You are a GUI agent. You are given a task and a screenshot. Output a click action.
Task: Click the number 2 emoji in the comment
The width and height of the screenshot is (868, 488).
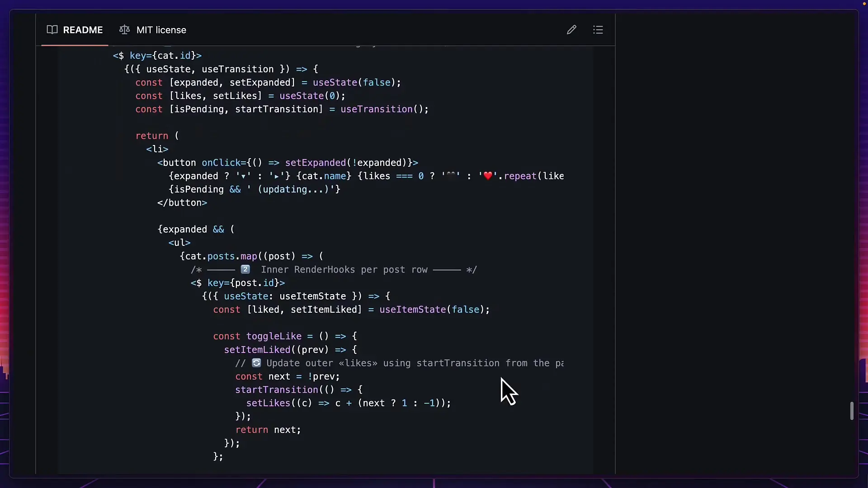click(x=245, y=270)
